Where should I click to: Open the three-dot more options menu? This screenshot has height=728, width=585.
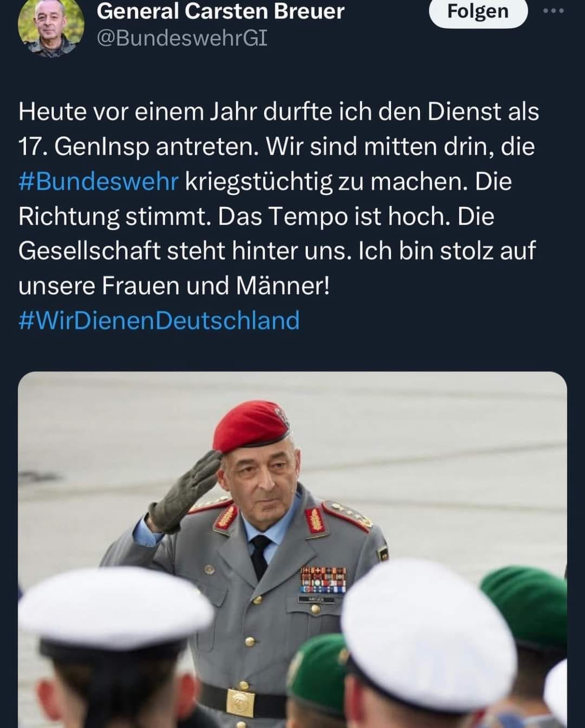[554, 11]
